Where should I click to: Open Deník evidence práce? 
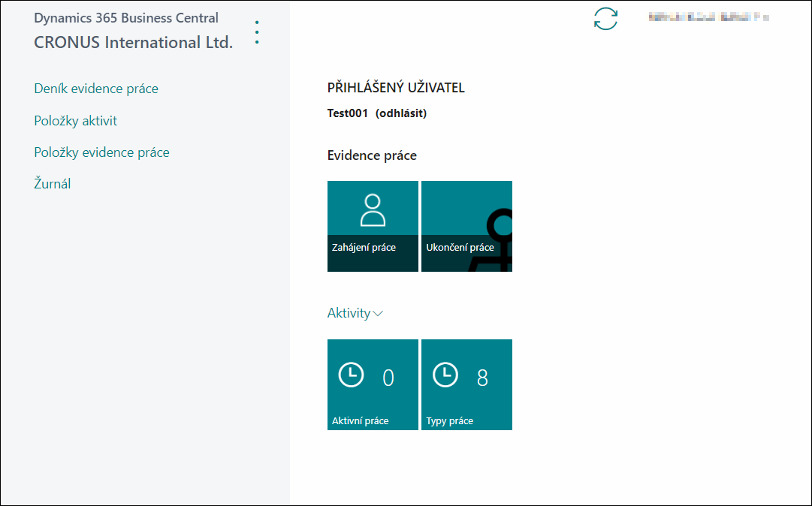[x=96, y=89]
